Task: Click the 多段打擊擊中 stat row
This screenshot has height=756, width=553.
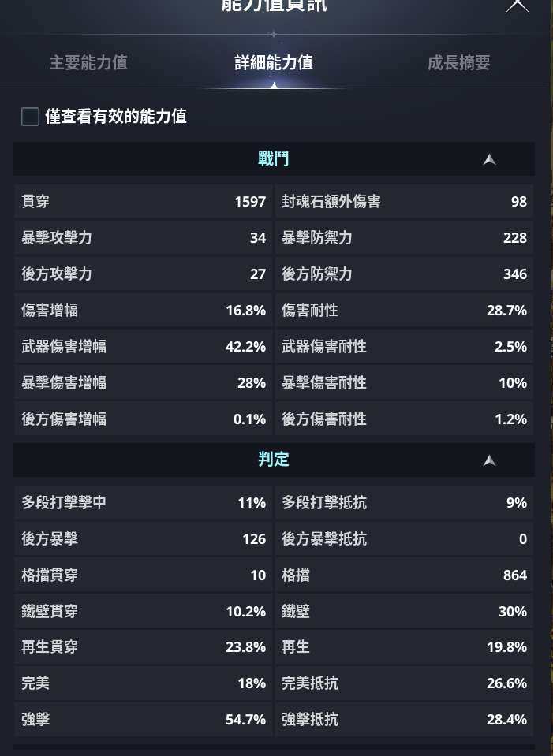Action: [x=143, y=503]
